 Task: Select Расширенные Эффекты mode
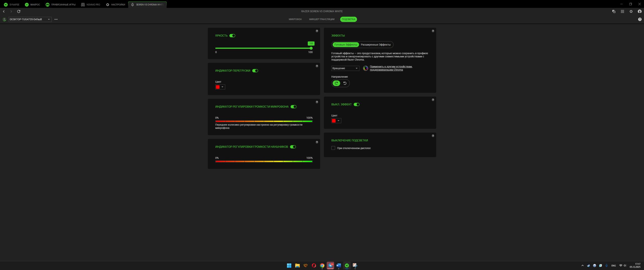(376, 45)
